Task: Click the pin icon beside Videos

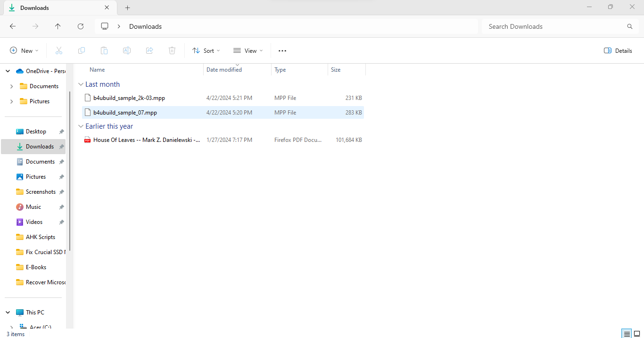Action: pos(61,222)
